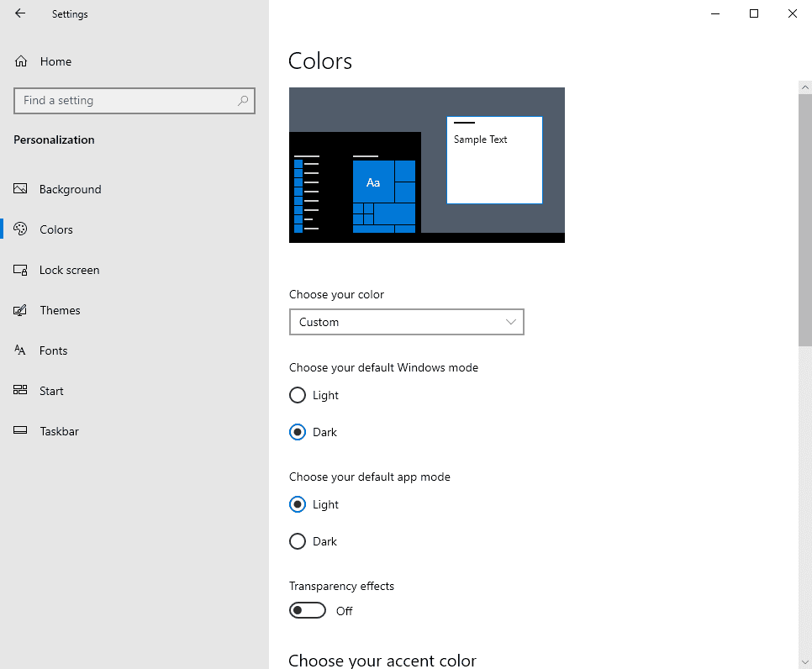Minimize the Settings window
This screenshot has width=812, height=669.
(x=715, y=13)
